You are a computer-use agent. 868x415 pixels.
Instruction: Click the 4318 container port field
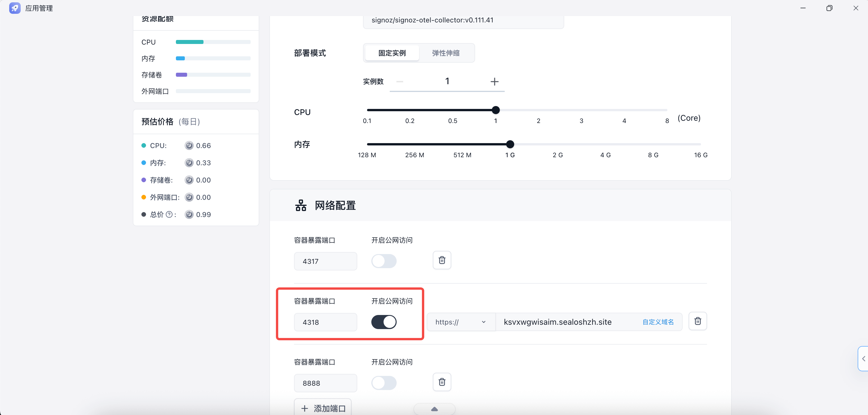click(325, 322)
